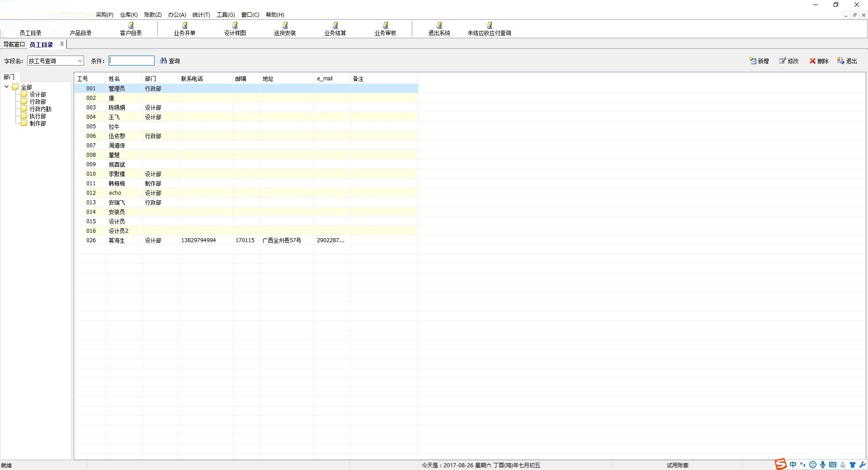The height and width of the screenshot is (470, 868).
Task: Sort by the 姓名 column header
Action: point(124,79)
